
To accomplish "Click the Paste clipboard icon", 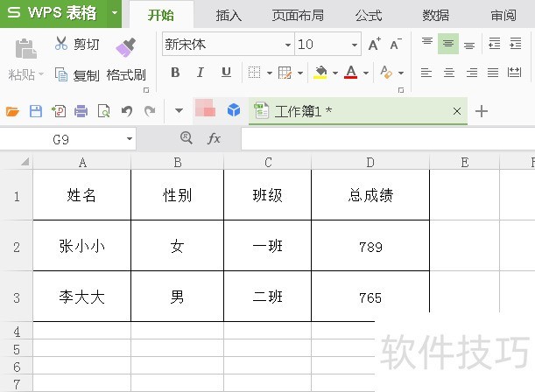I will click(x=26, y=48).
